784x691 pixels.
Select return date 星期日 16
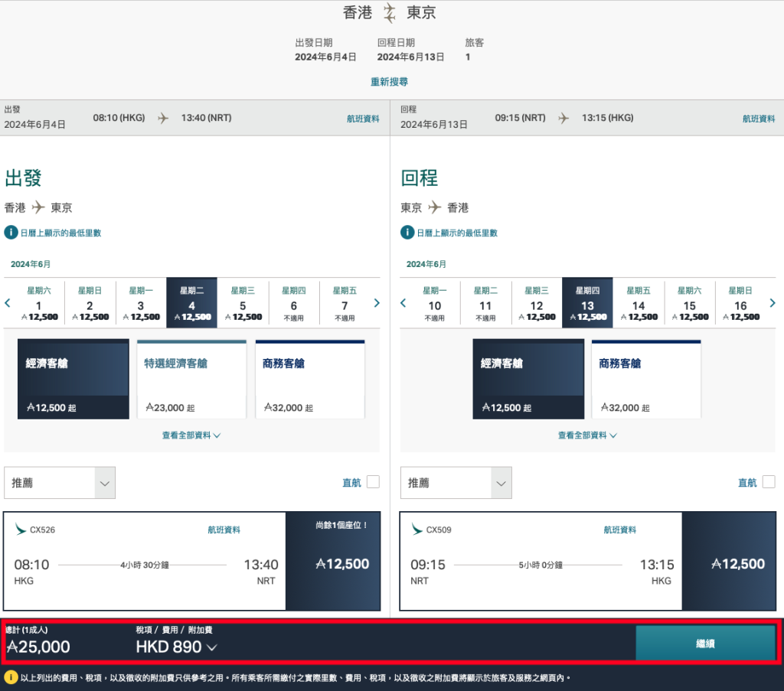(x=740, y=303)
